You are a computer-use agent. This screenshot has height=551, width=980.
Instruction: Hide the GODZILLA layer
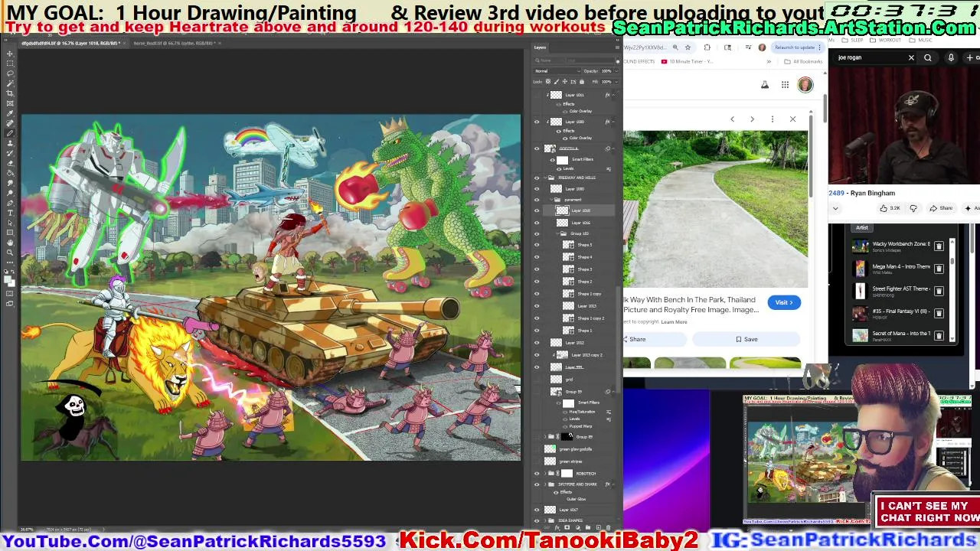[x=537, y=148]
